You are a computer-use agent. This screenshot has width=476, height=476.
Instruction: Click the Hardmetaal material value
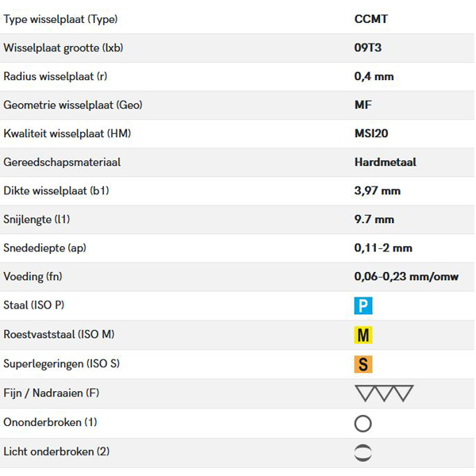pos(386,162)
